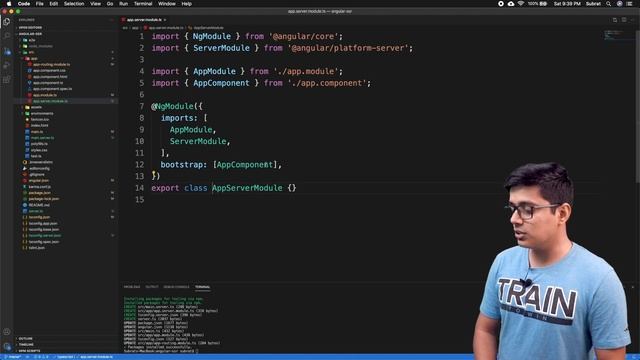Open the Extensions view
The width and height of the screenshot is (640, 360).
pyautogui.click(x=7, y=80)
